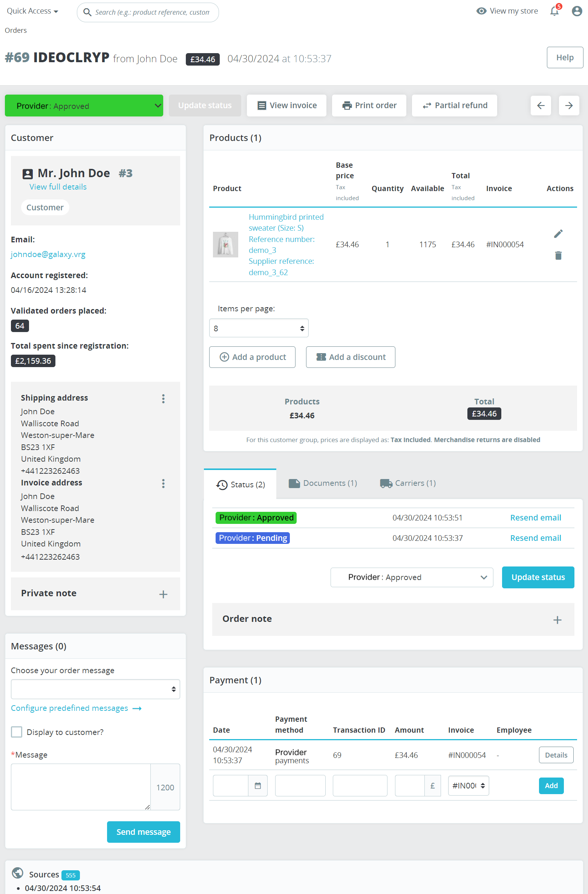Open the user profile avatar icon
This screenshot has height=894, width=588.
[577, 11]
